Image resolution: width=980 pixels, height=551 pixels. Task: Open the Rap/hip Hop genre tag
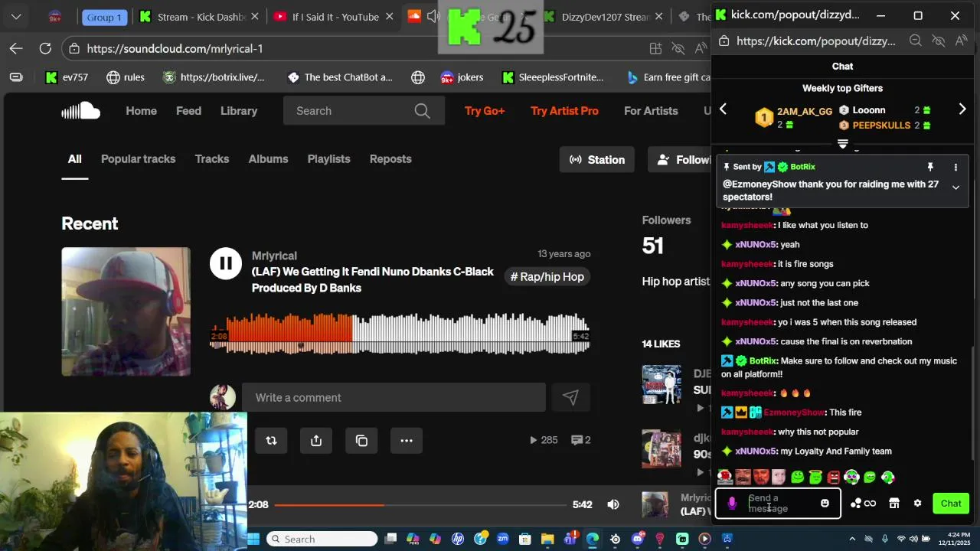coord(547,277)
